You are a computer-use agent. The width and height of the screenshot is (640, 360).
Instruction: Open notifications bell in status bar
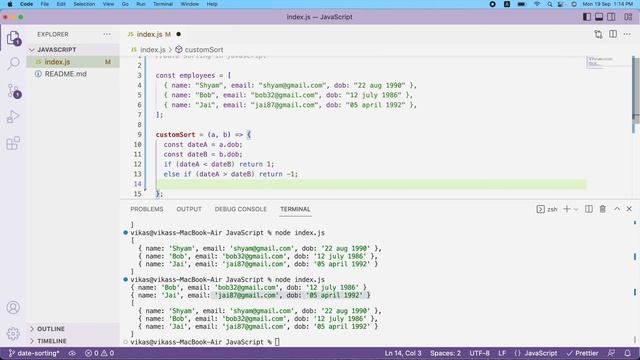click(x=628, y=353)
